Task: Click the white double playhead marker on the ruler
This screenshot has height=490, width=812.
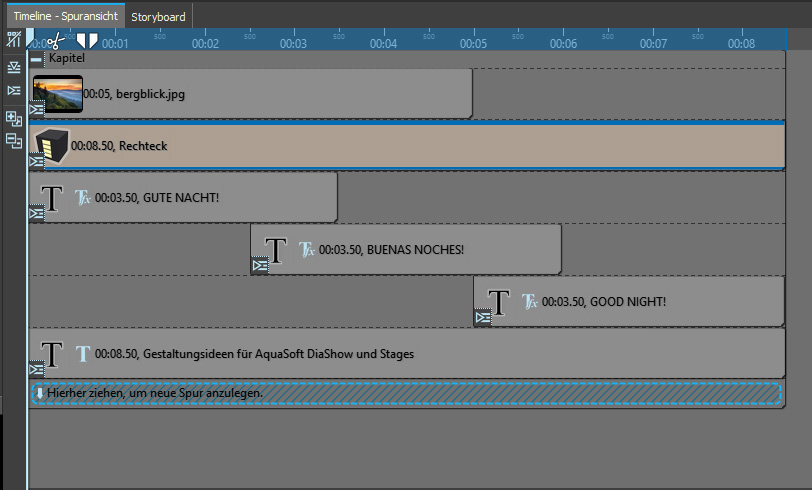Action: coord(87,40)
